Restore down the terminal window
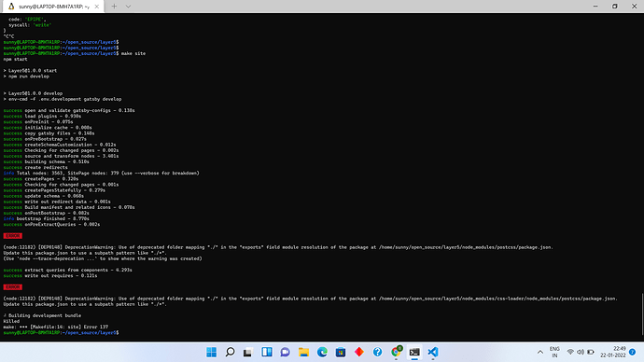 tap(615, 7)
